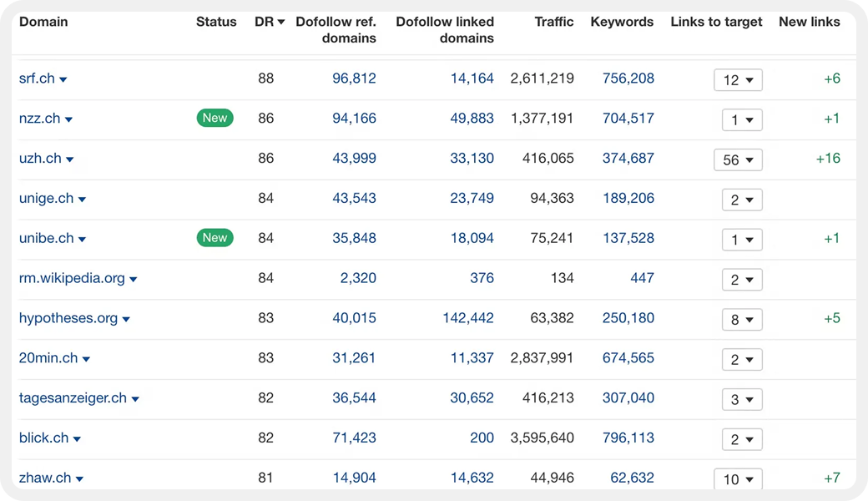Open the zhaw.ch domain link
868x501 pixels.
(x=45, y=478)
